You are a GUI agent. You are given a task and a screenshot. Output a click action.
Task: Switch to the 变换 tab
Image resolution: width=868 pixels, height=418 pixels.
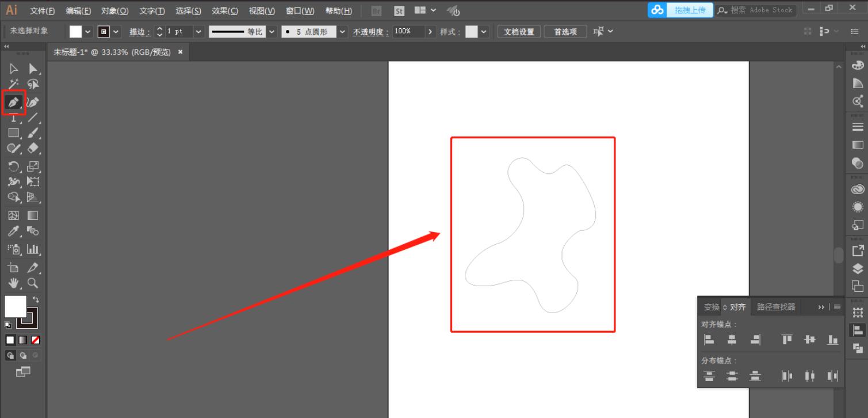[x=712, y=307]
